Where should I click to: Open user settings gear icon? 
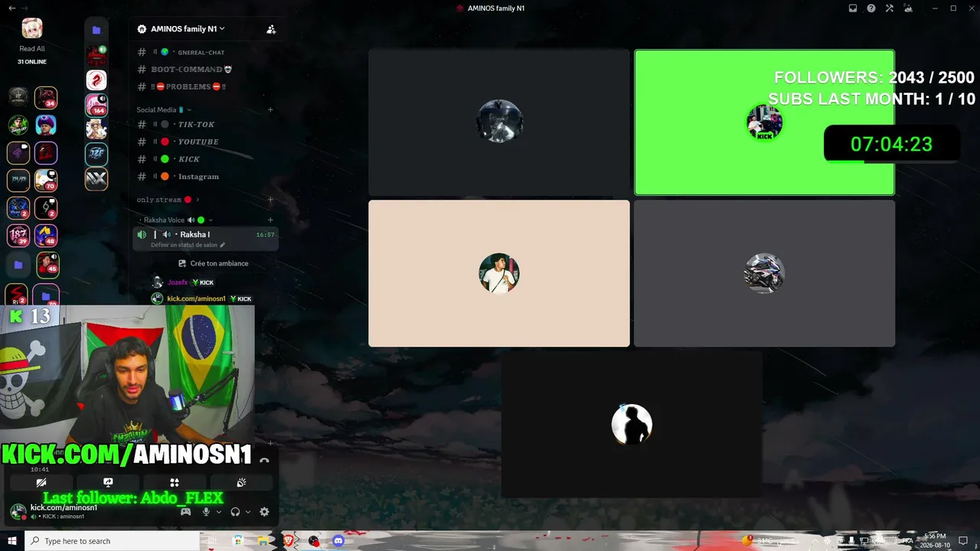(x=264, y=512)
